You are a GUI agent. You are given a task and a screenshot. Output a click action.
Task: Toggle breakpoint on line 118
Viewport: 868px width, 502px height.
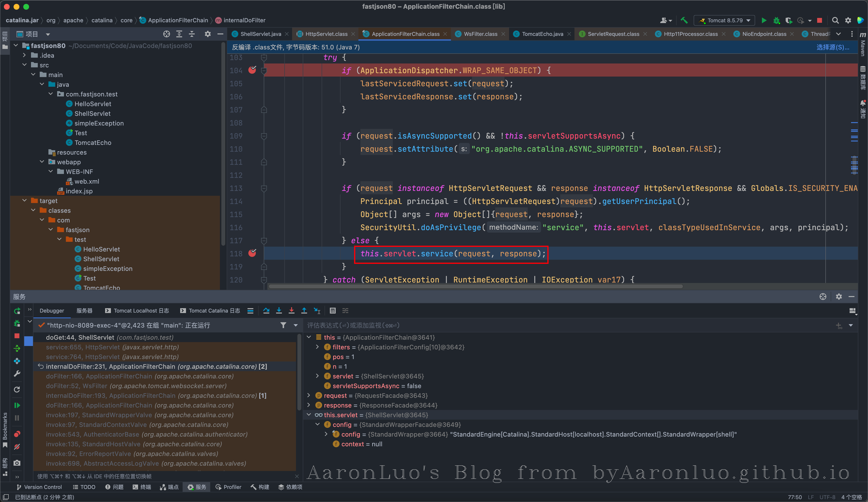(x=252, y=253)
